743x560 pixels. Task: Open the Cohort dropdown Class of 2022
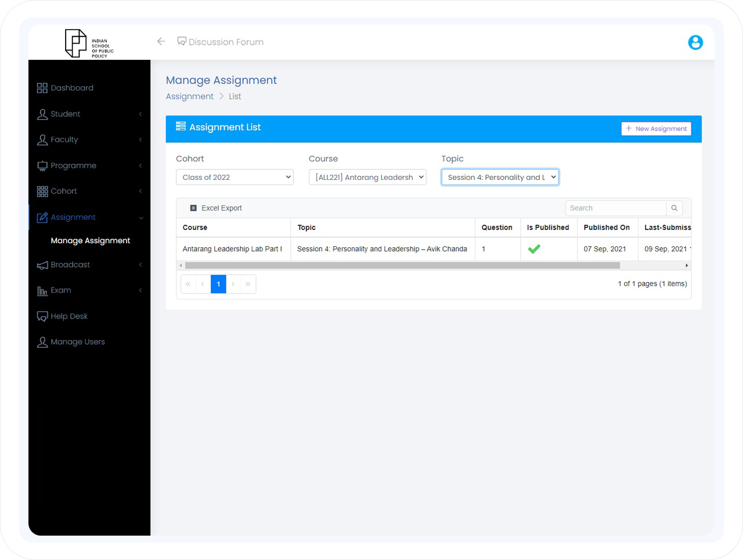pyautogui.click(x=235, y=178)
